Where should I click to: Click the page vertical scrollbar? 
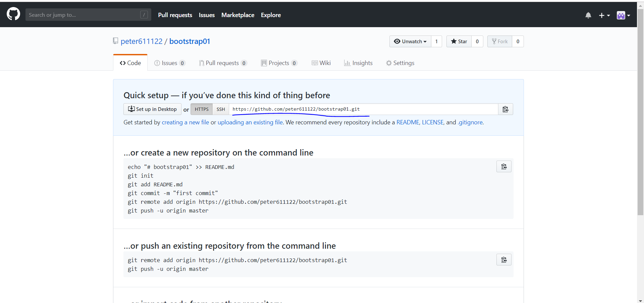point(640,112)
